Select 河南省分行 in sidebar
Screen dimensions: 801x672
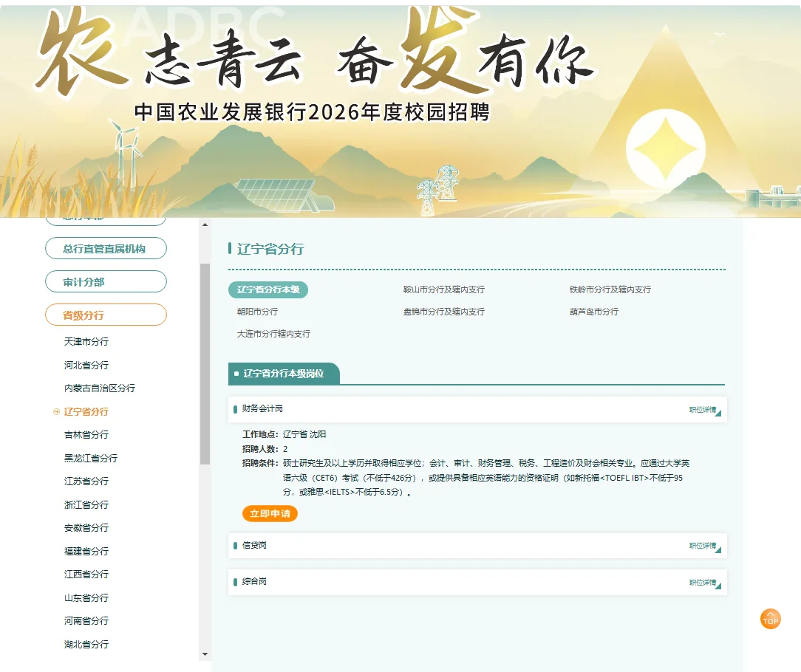pyautogui.click(x=86, y=620)
